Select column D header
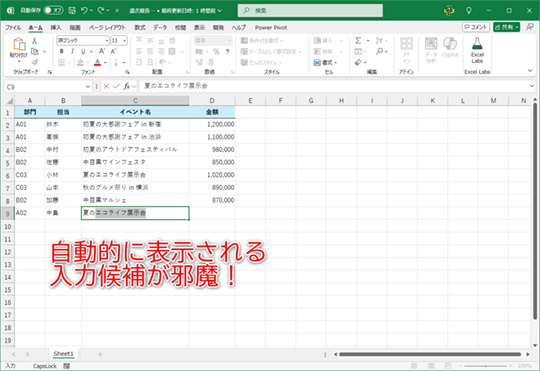Image resolution: width=540 pixels, height=371 pixels. click(x=212, y=101)
